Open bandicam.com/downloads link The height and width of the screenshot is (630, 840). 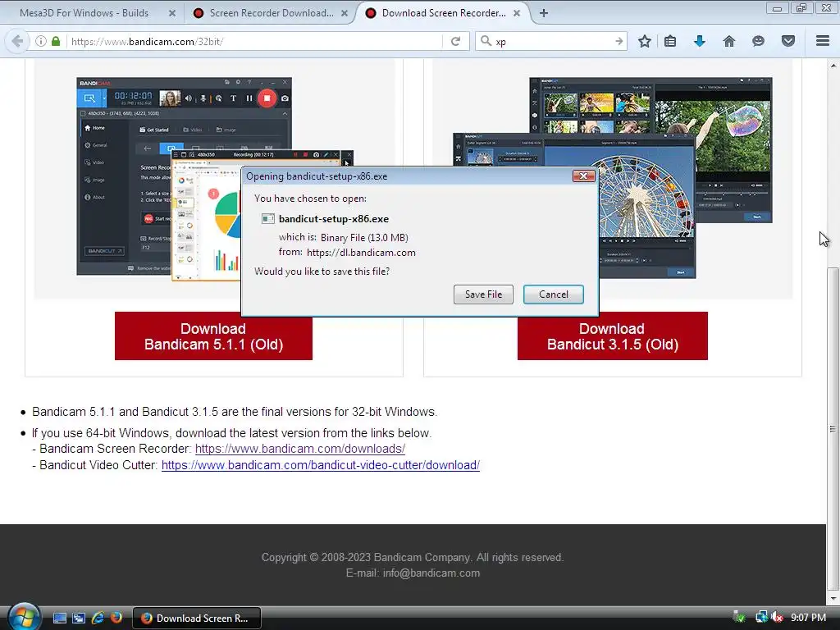(x=300, y=449)
